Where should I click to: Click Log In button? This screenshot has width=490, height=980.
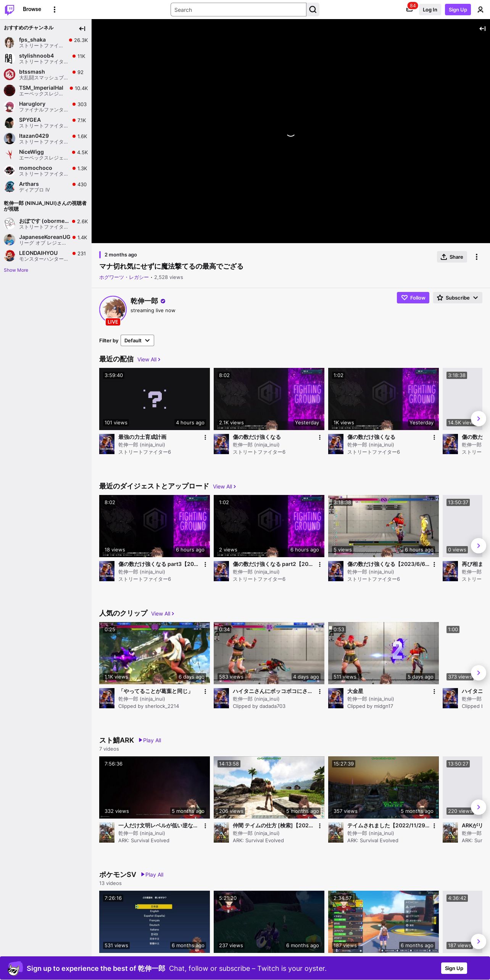[x=430, y=10]
